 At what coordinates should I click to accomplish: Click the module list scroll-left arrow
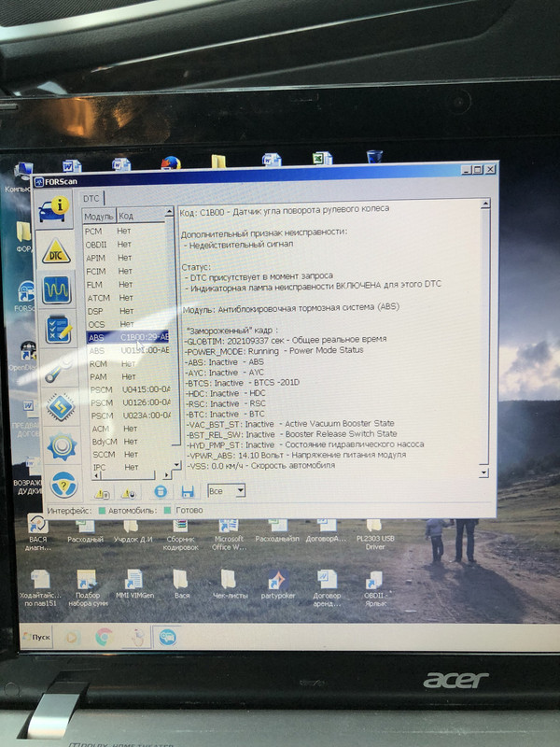(x=96, y=475)
